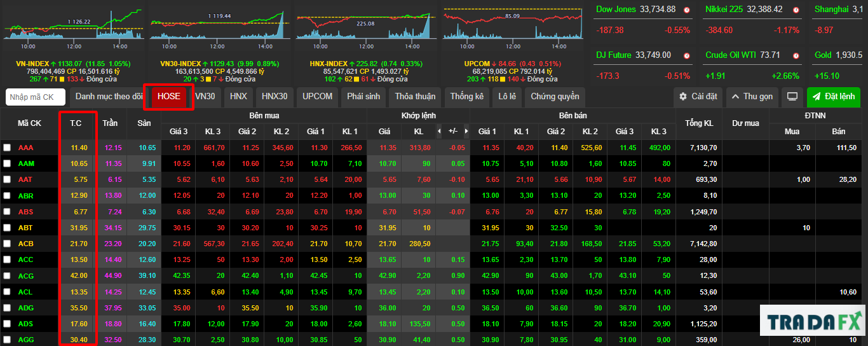Click ceiling price 44.90 in ACG row
868x346 pixels.
112,275
